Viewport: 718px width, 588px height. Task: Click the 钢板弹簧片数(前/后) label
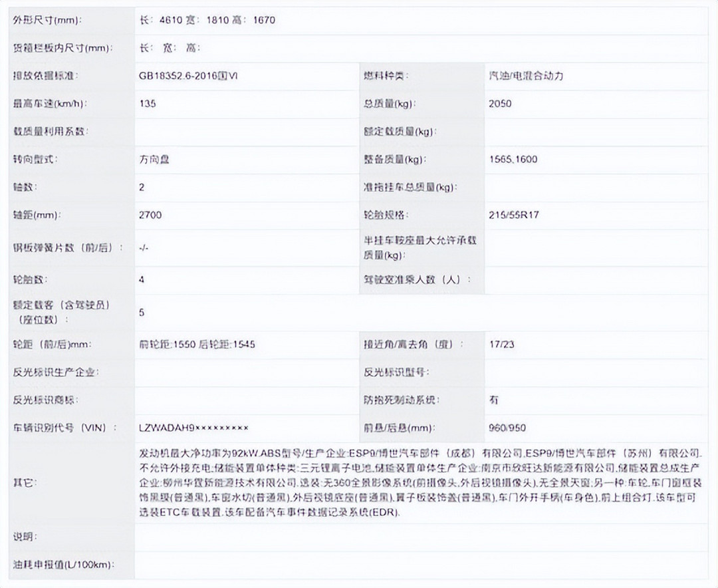coord(68,248)
